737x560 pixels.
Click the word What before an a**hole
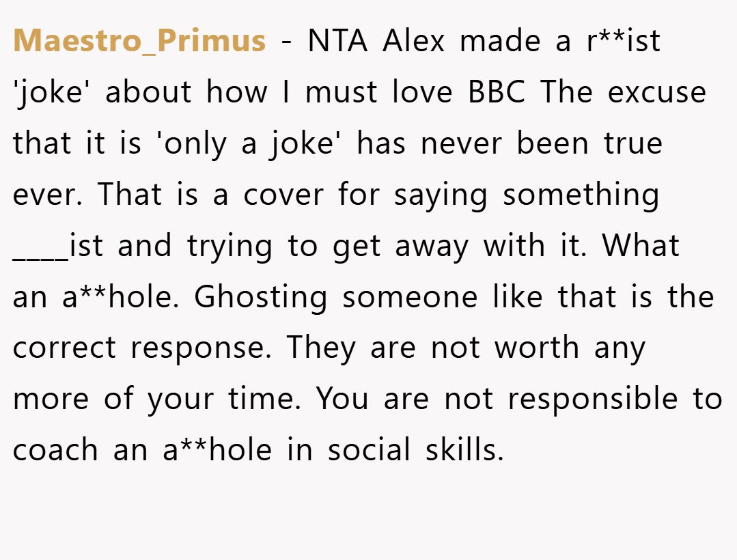[641, 246]
